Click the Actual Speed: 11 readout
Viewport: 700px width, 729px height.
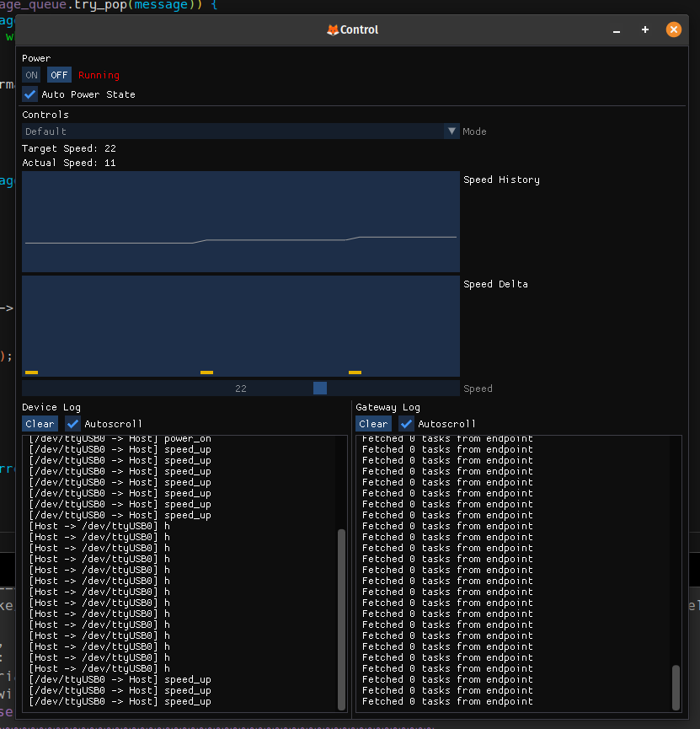tap(69, 163)
